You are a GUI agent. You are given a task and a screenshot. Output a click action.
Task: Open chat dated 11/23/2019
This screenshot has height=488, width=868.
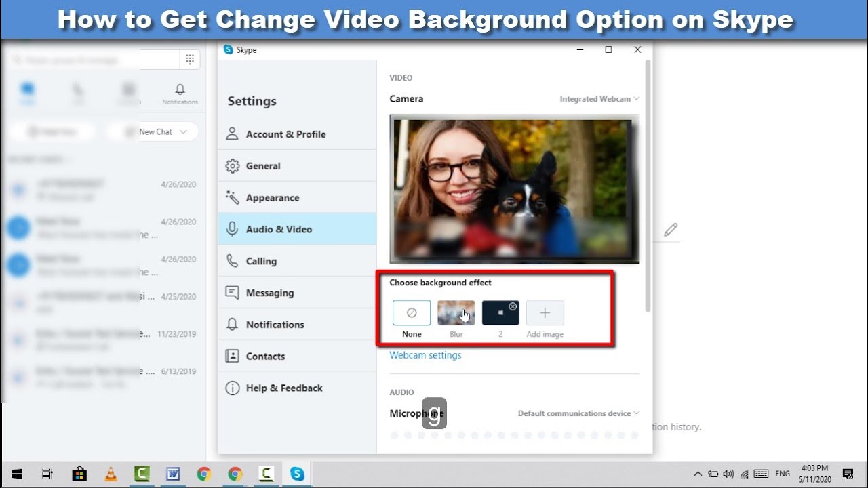(x=103, y=340)
